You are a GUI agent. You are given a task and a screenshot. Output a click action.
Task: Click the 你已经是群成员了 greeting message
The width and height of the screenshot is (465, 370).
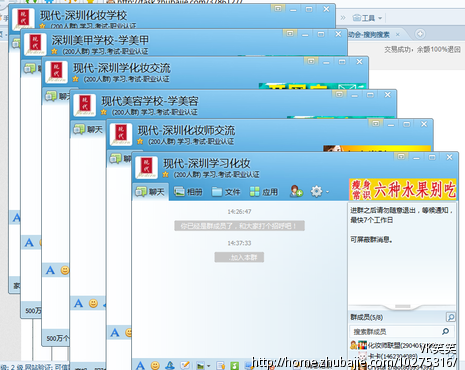pyautogui.click(x=239, y=226)
